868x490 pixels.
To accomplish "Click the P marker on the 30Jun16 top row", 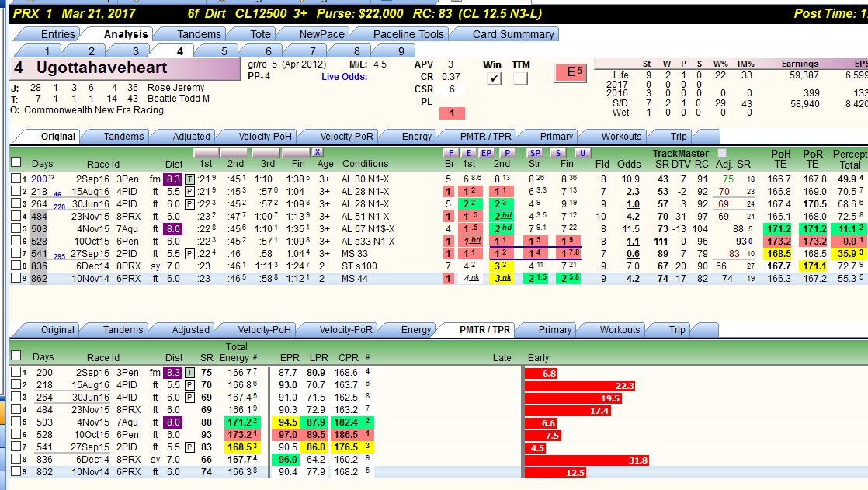I will [x=189, y=203].
